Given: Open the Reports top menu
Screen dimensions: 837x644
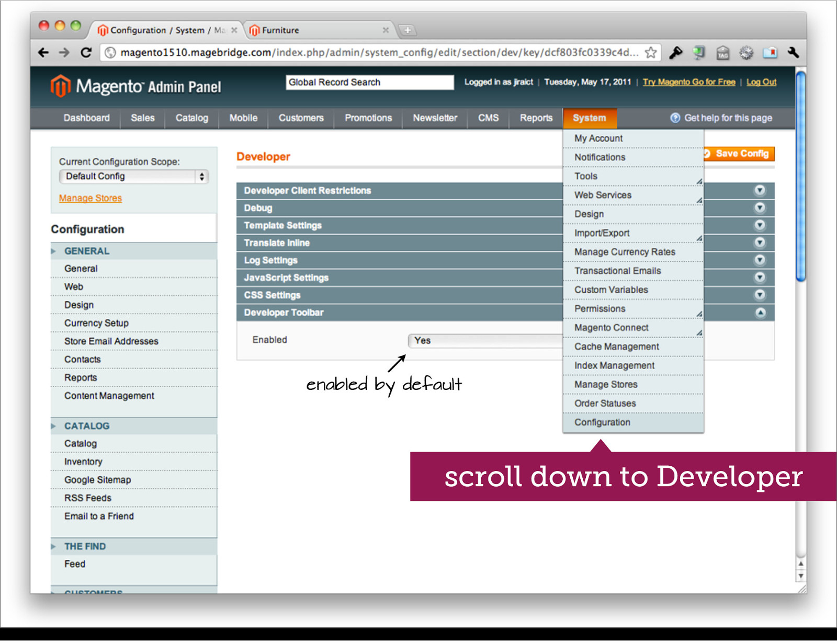Looking at the screenshot, I should [x=536, y=118].
